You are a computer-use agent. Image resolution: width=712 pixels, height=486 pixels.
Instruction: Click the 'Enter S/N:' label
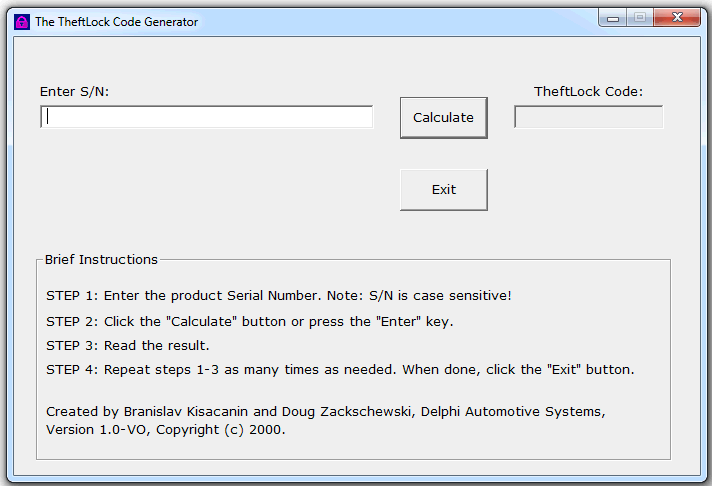(x=74, y=92)
